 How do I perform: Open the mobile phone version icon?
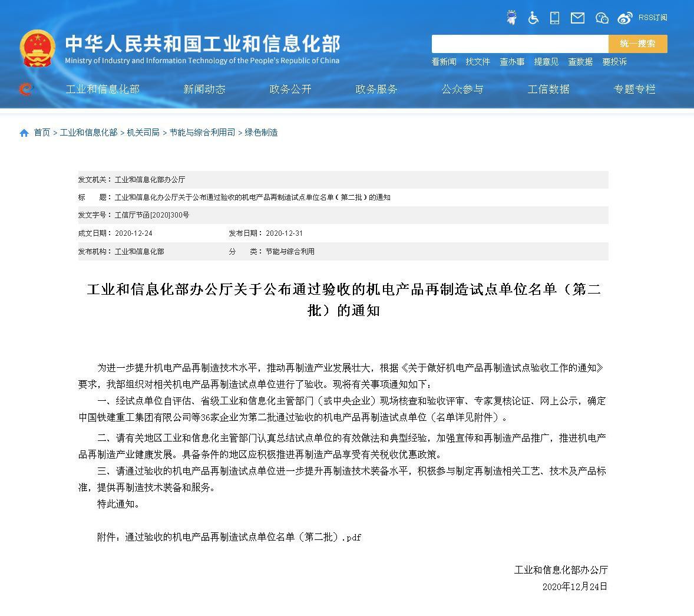554,18
